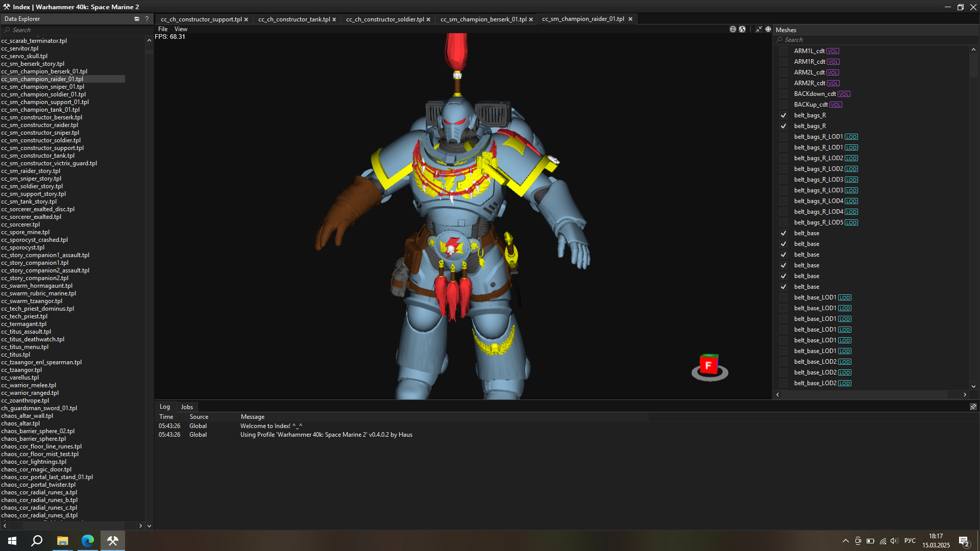
Task: Click the taskbar clock showing 18:17
Action: pos(936,536)
